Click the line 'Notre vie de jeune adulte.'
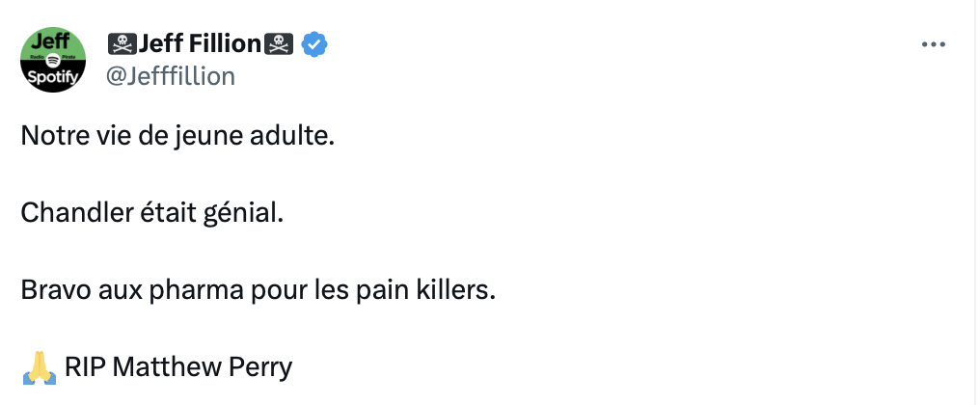980x405 pixels. [178, 136]
